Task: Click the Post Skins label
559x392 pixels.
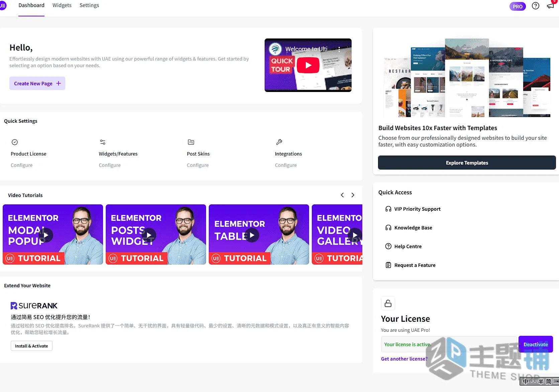Action: [198, 154]
